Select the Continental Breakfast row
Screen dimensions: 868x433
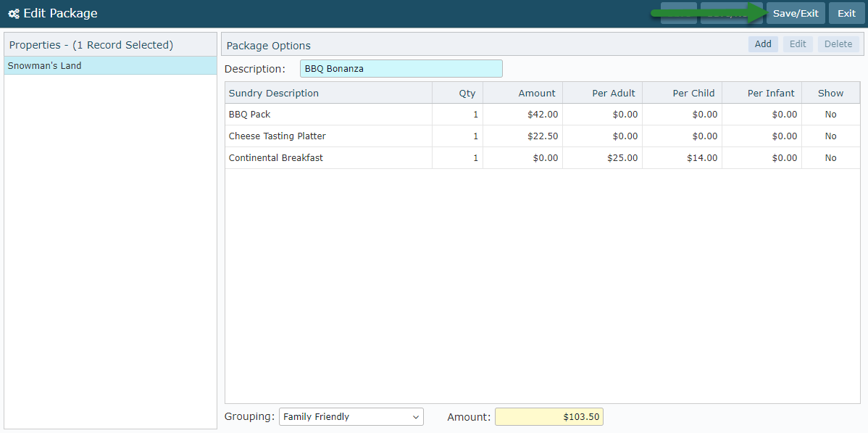pos(543,158)
